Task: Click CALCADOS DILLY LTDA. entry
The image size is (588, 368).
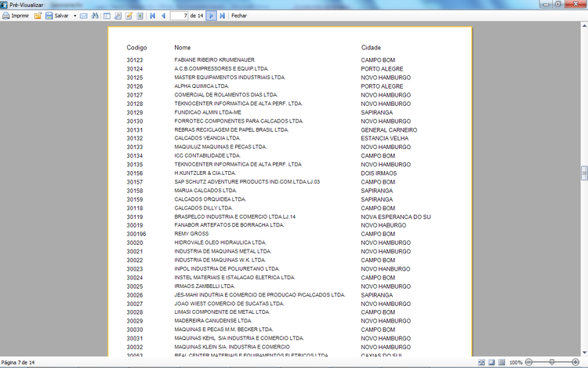Action: 203,208
